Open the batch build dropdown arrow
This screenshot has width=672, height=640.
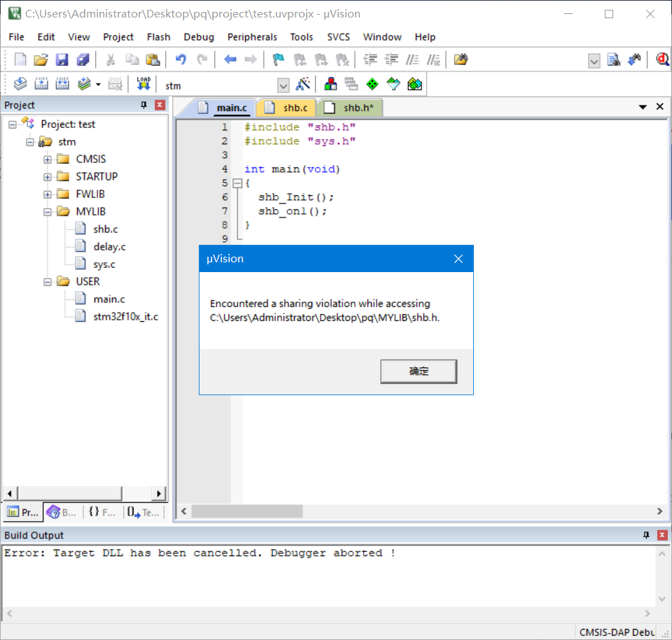(98, 85)
